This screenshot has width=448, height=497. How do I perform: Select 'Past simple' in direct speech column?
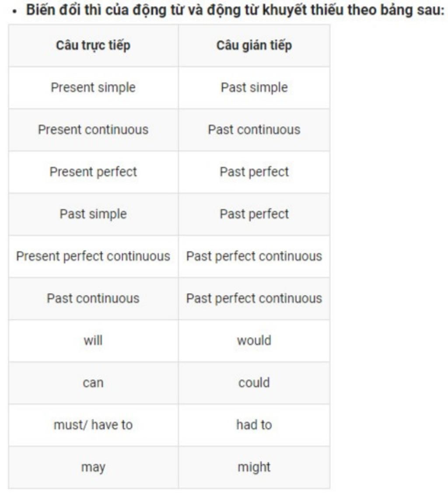pos(93,214)
